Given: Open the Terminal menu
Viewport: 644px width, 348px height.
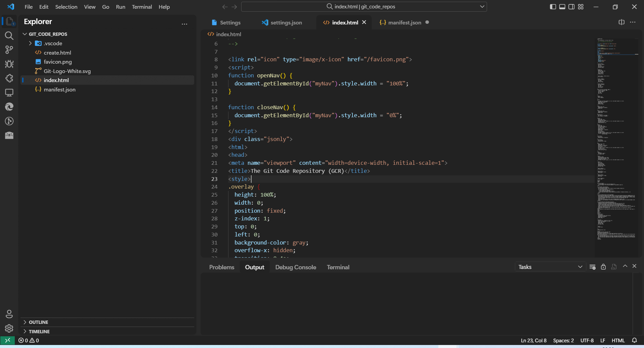Looking at the screenshot, I should 142,7.
